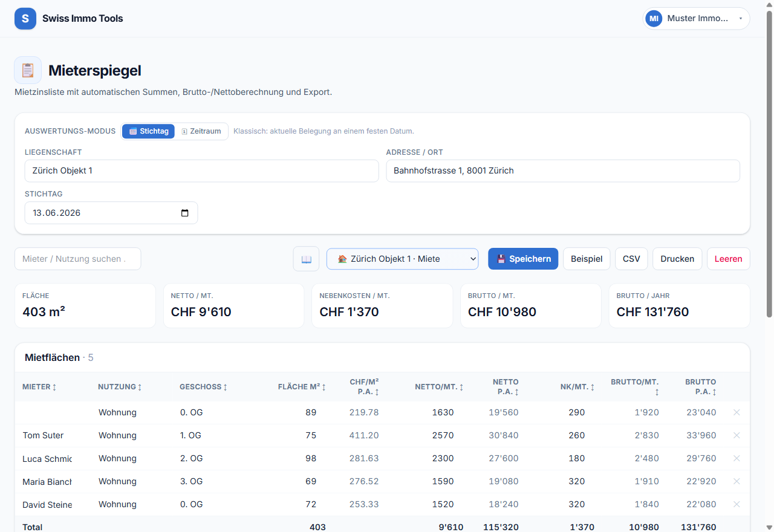The height and width of the screenshot is (532, 774).
Task: Click the Adresse / Ort input field
Action: click(563, 170)
